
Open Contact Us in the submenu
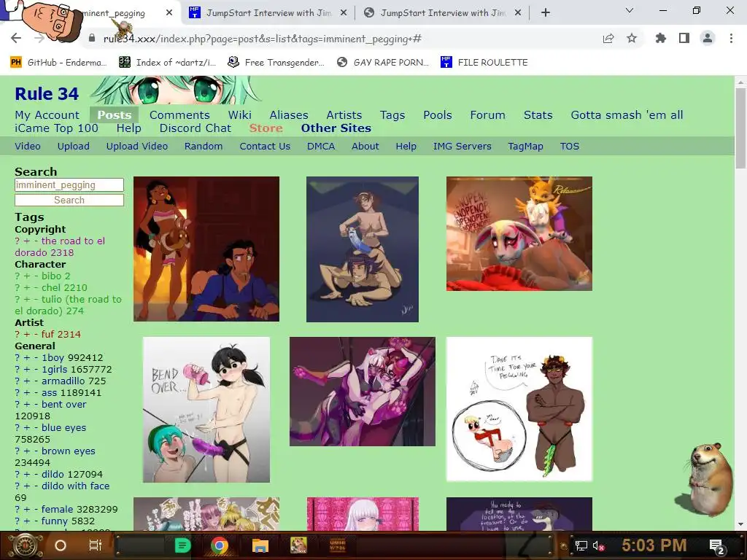click(265, 146)
